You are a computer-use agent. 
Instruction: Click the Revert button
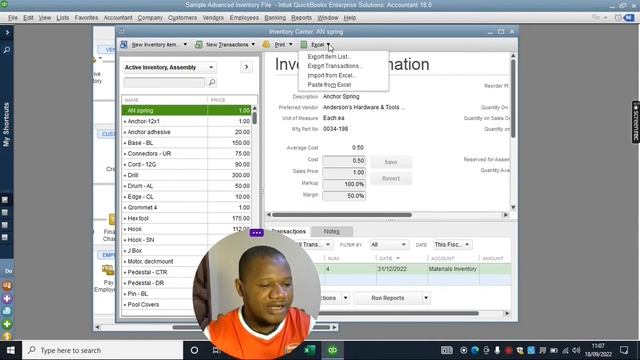coord(391,178)
